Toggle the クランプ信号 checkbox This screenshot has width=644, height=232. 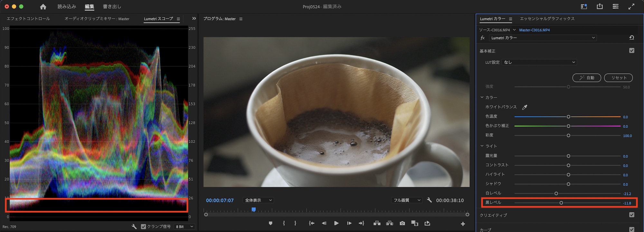(144, 227)
